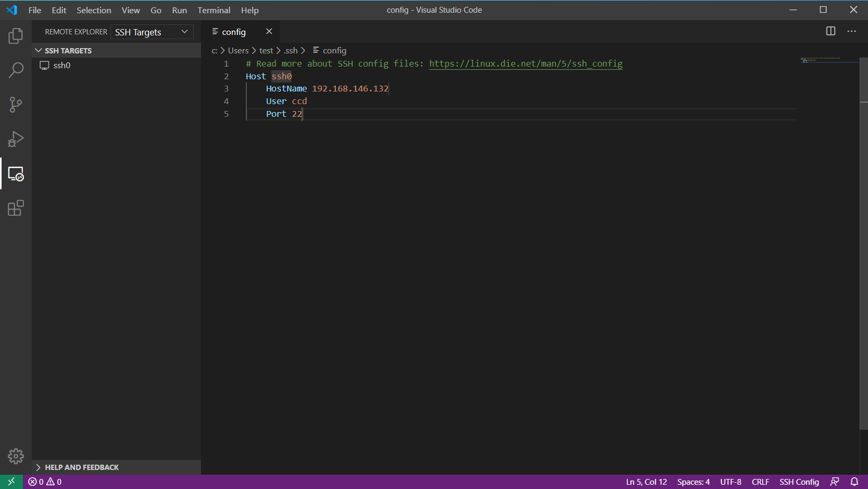Image resolution: width=868 pixels, height=489 pixels.
Task: Switch to the config editor tab
Action: point(234,32)
